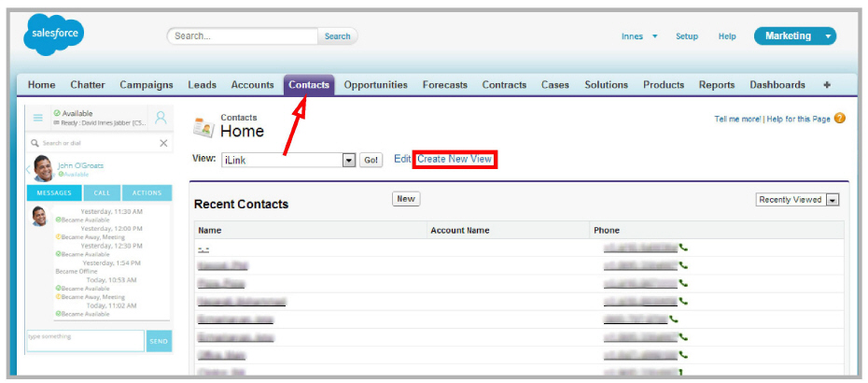Switch to the Dashboards tab
This screenshot has height=383, width=868.
point(777,85)
